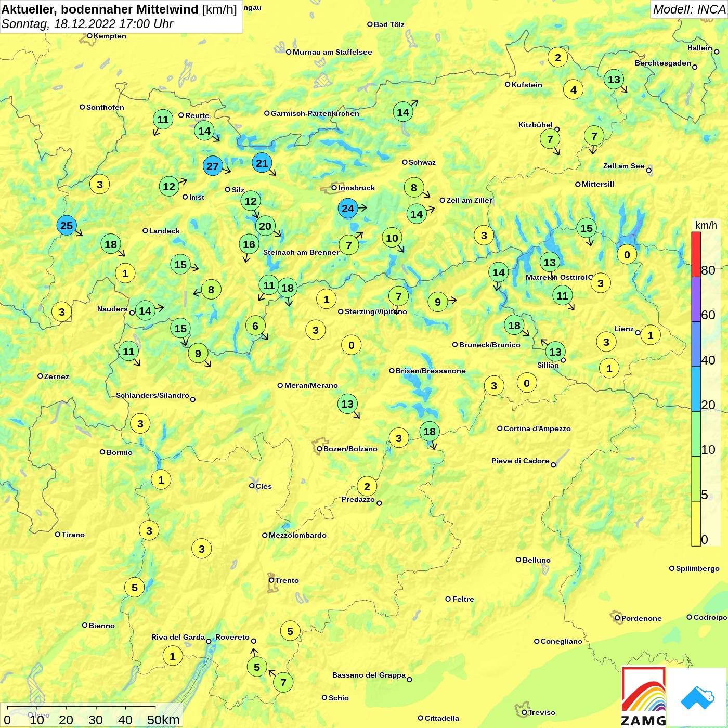Click the Zernez label
Viewport: 728px width, 728px height.
pos(57,376)
